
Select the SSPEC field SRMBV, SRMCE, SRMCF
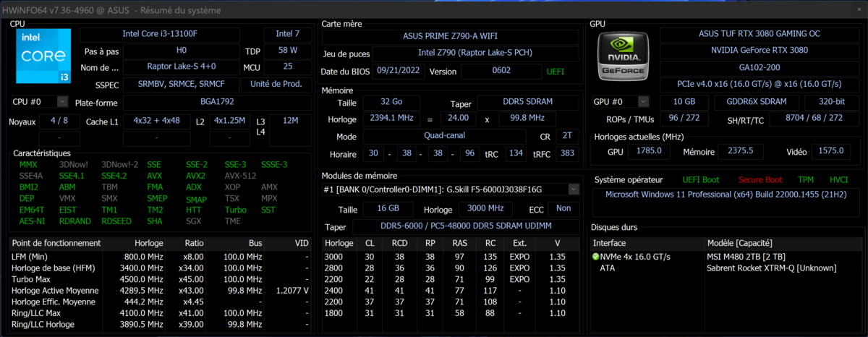pos(181,84)
